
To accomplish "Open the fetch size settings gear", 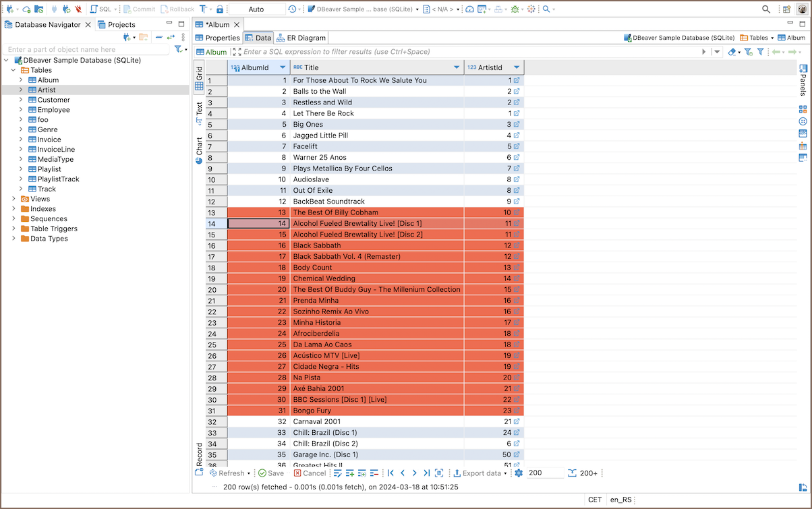I will tap(519, 473).
